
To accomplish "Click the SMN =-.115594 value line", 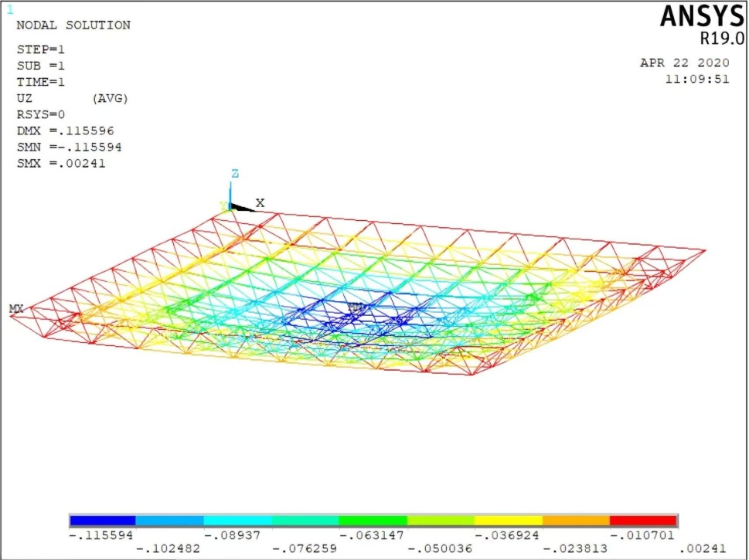I will (x=69, y=147).
